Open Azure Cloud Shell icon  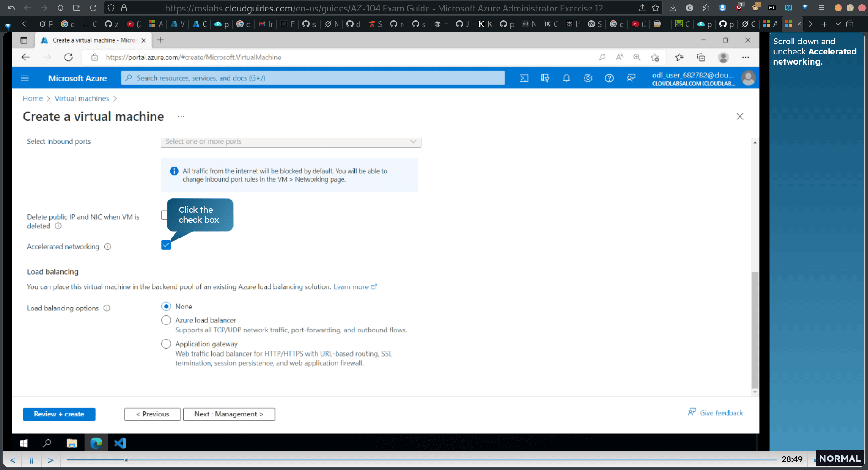click(x=524, y=78)
